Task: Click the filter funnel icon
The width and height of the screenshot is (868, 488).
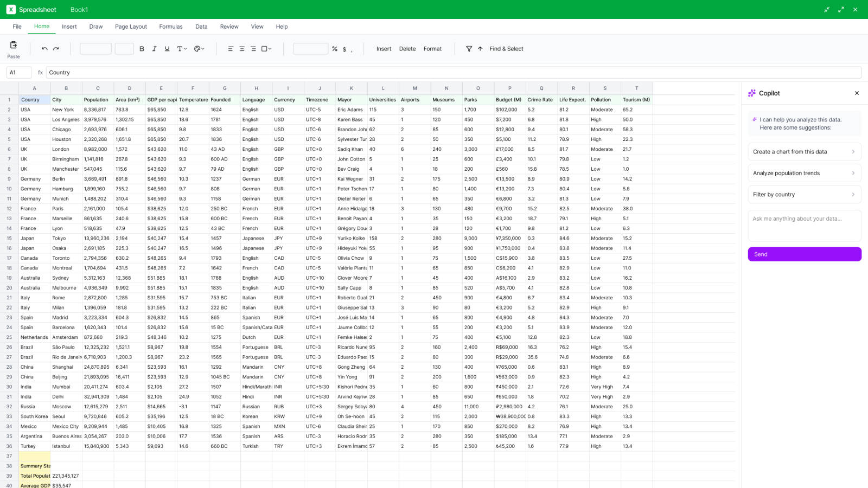Action: [469, 49]
